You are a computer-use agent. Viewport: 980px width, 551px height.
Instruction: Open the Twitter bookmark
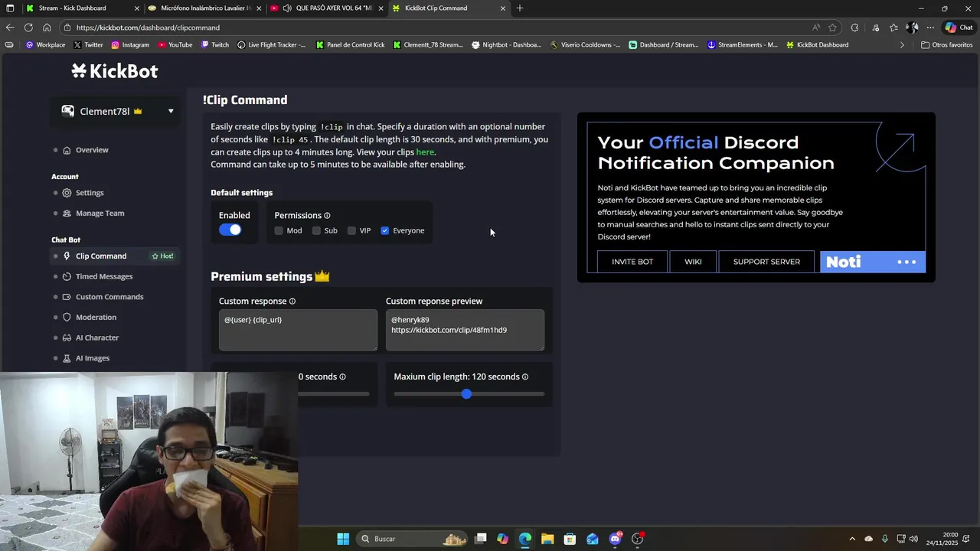point(88,45)
